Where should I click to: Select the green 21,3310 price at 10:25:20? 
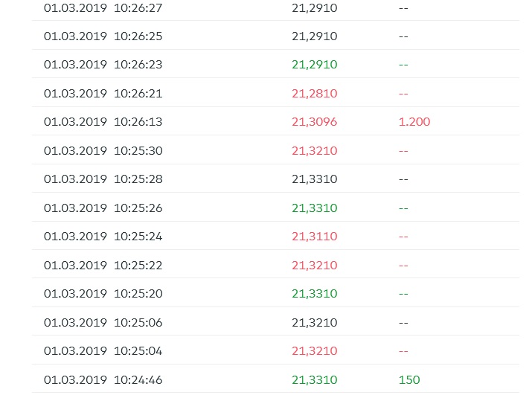314,294
